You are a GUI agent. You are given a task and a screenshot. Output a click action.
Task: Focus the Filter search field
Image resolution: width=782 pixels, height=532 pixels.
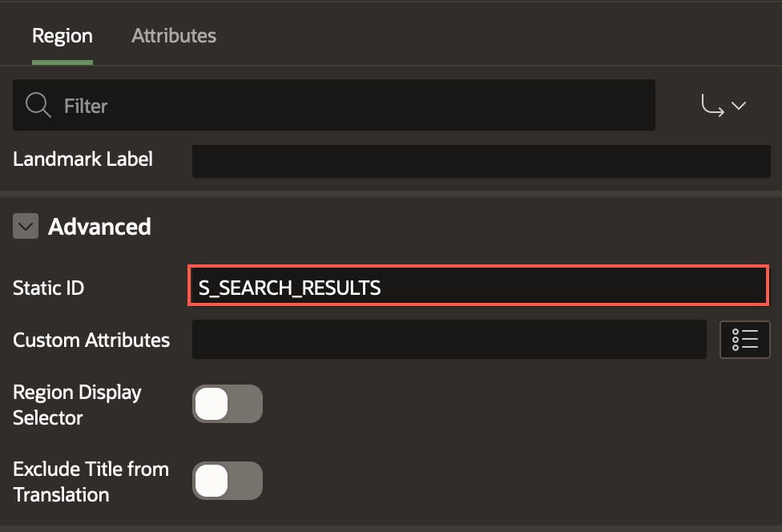(334, 105)
